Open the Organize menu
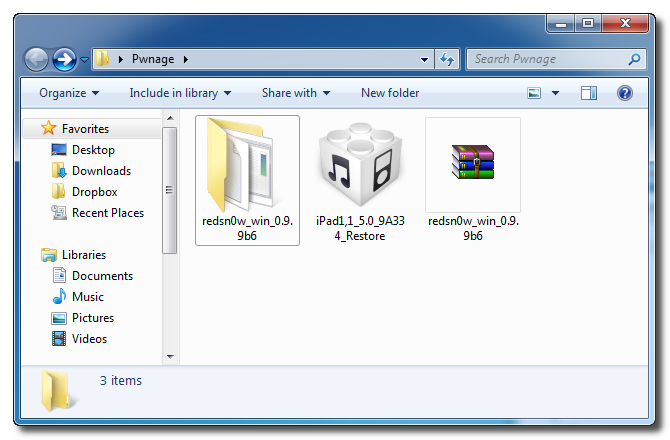This screenshot has height=440, width=670. click(x=69, y=93)
